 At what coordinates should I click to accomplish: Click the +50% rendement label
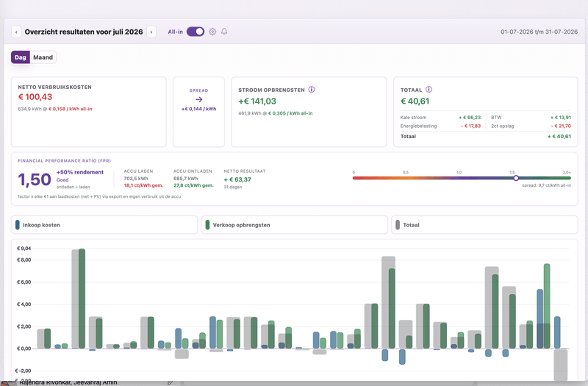click(x=80, y=172)
